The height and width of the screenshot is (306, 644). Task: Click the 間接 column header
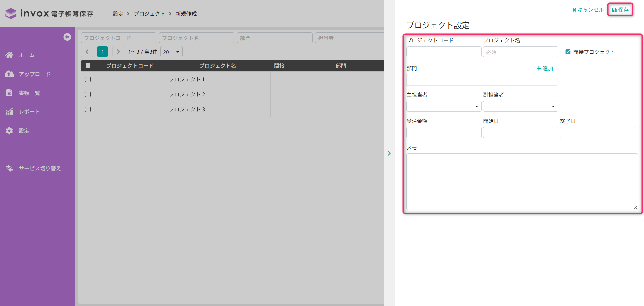click(279, 66)
